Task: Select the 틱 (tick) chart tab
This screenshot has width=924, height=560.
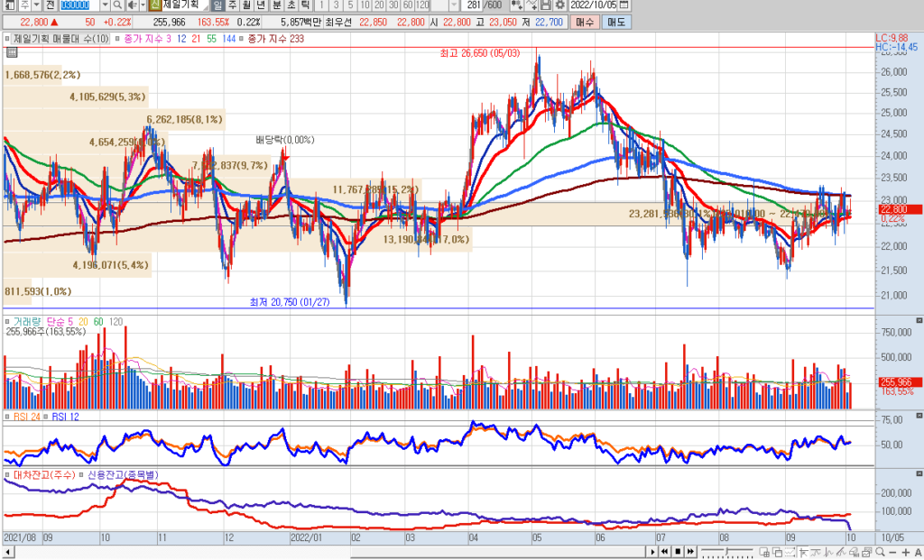Action: point(305,5)
